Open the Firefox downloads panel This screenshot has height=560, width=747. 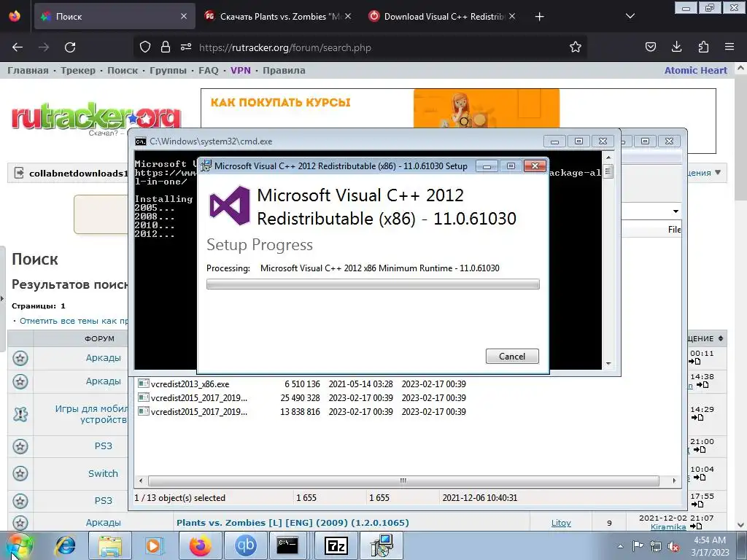tap(676, 47)
